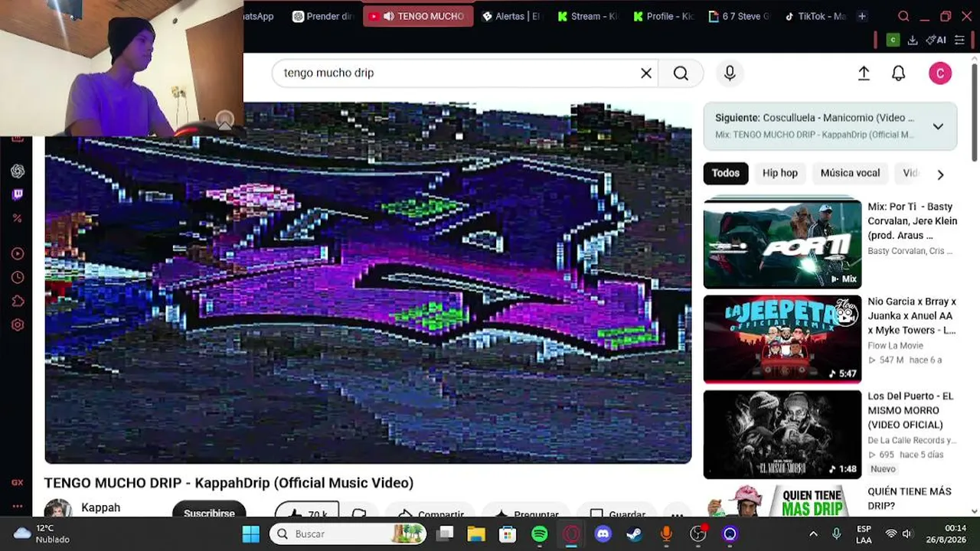The image size is (980, 551).
Task: Open YouTube notifications bell
Action: pos(899,73)
